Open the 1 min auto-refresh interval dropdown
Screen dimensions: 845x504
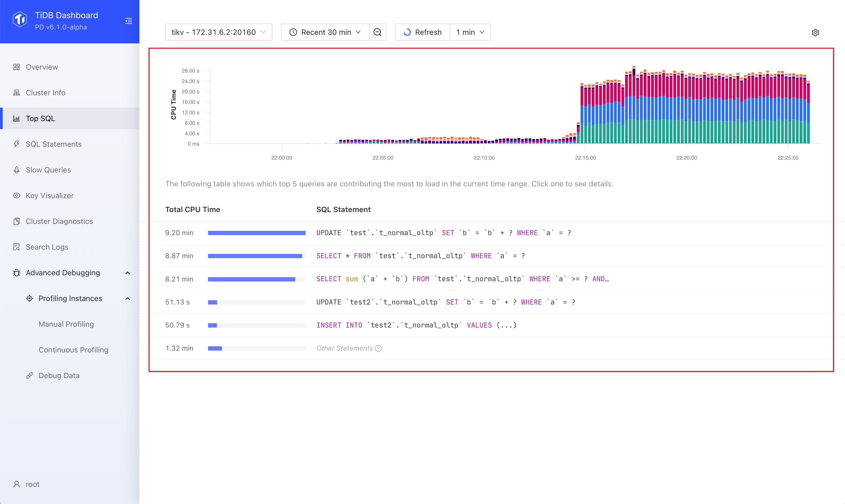click(x=470, y=32)
